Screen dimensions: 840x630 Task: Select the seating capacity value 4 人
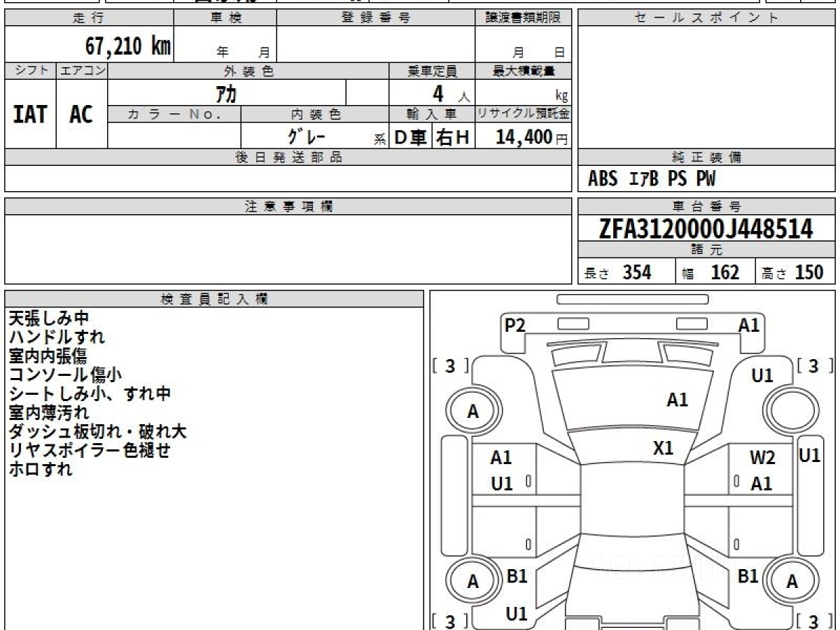(450, 94)
